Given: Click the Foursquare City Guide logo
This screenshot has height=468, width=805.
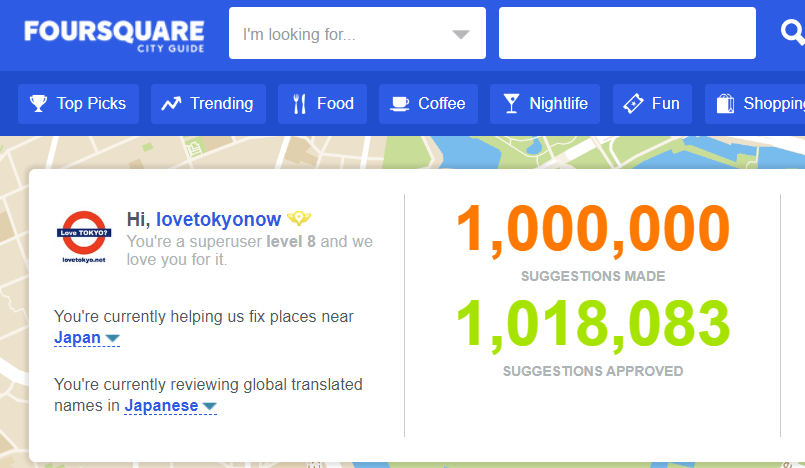Looking at the screenshot, I should click(x=114, y=36).
